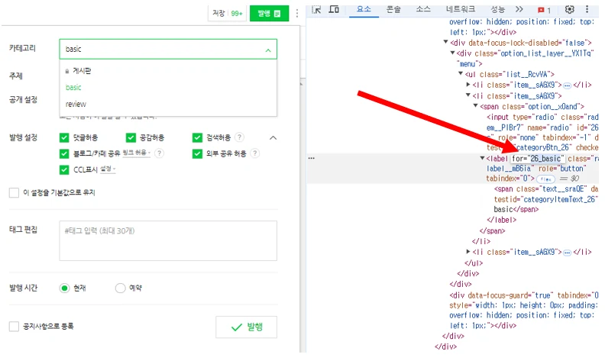Viewport: 605px width, 364px height.
Task: Collapse the div data-focus-lock-disabled node
Action: (x=445, y=42)
